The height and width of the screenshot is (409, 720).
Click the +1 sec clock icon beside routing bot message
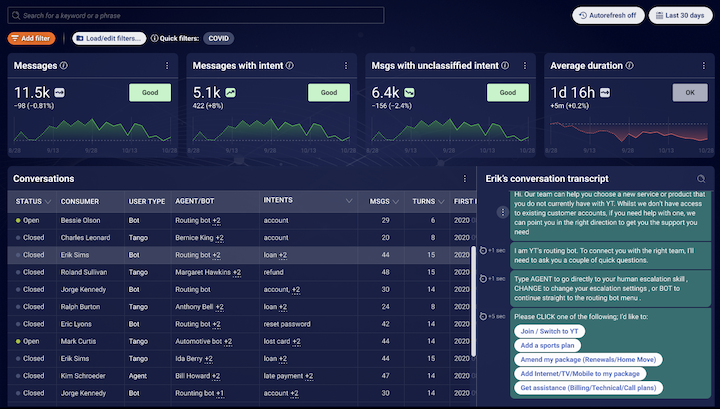click(x=483, y=251)
